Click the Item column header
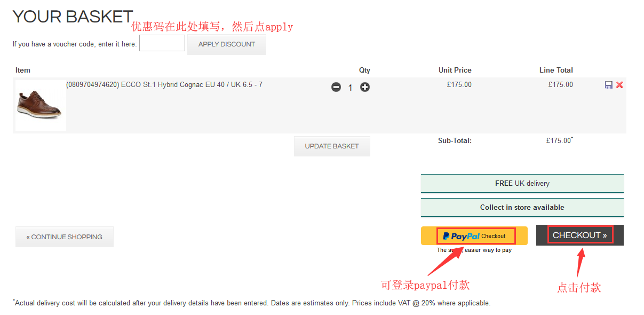The image size is (644, 315). click(x=23, y=70)
